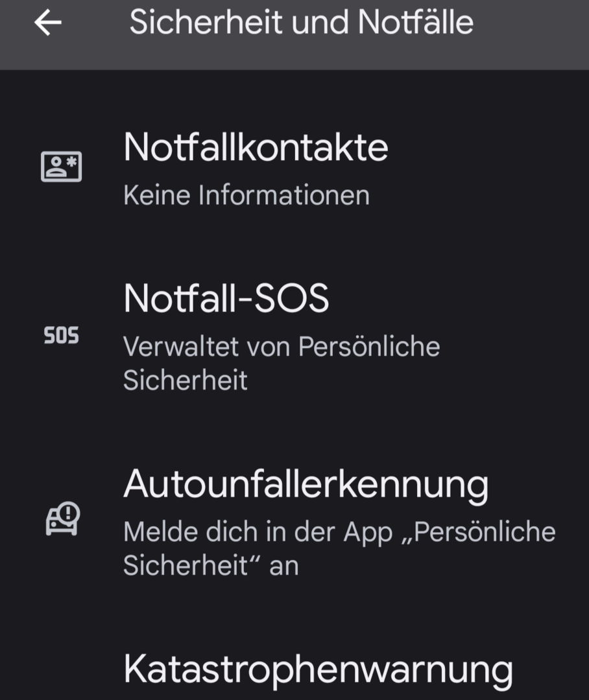Tap "Sicherheit" an text under Autounfallerkennung
This screenshot has height=700, width=589.
click(210, 566)
